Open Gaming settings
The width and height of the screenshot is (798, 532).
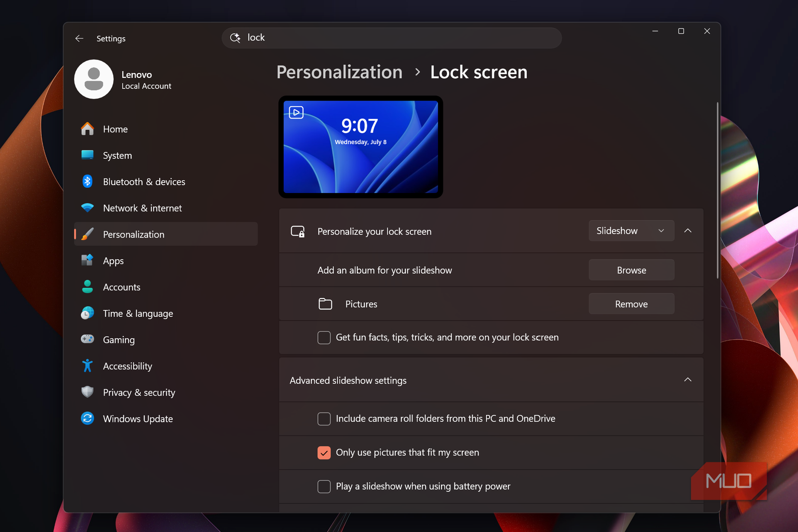tap(166, 340)
